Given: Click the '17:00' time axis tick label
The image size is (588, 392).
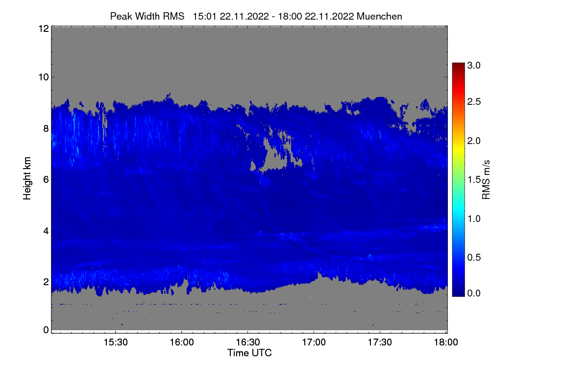Looking at the screenshot, I should click(314, 343).
